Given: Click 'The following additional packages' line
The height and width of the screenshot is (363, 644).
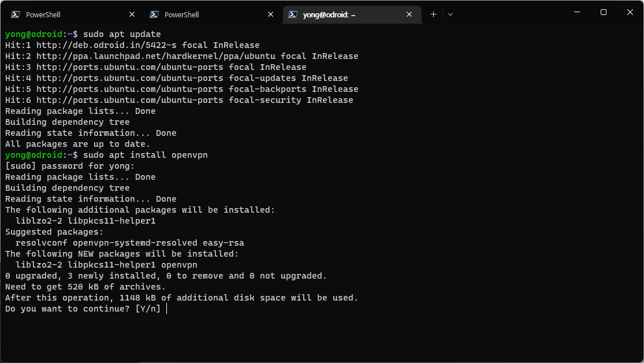Looking at the screenshot, I should coord(140,210).
